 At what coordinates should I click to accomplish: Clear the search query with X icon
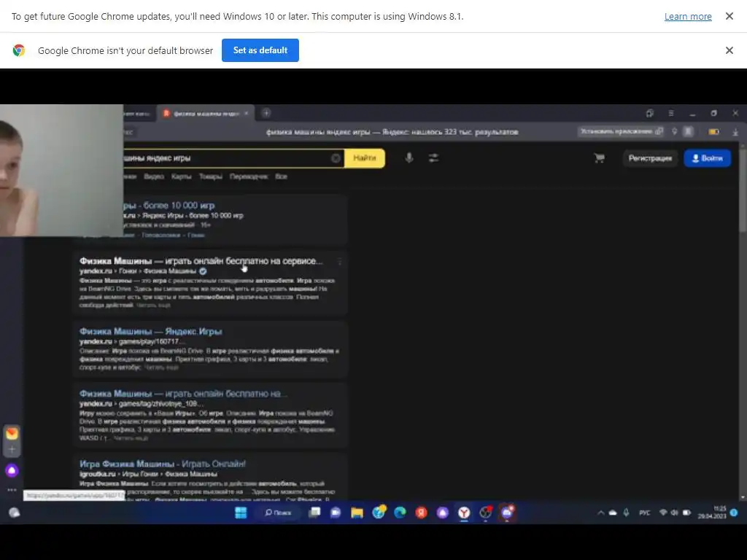click(x=336, y=158)
